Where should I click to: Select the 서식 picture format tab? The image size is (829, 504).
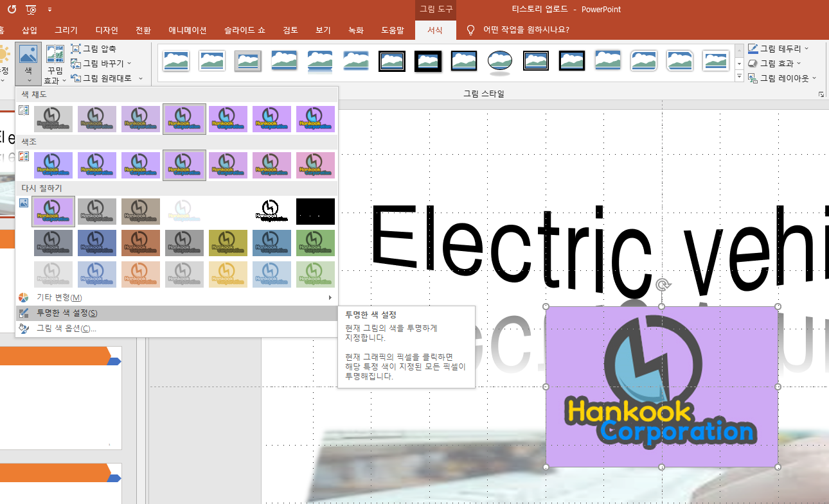click(435, 30)
